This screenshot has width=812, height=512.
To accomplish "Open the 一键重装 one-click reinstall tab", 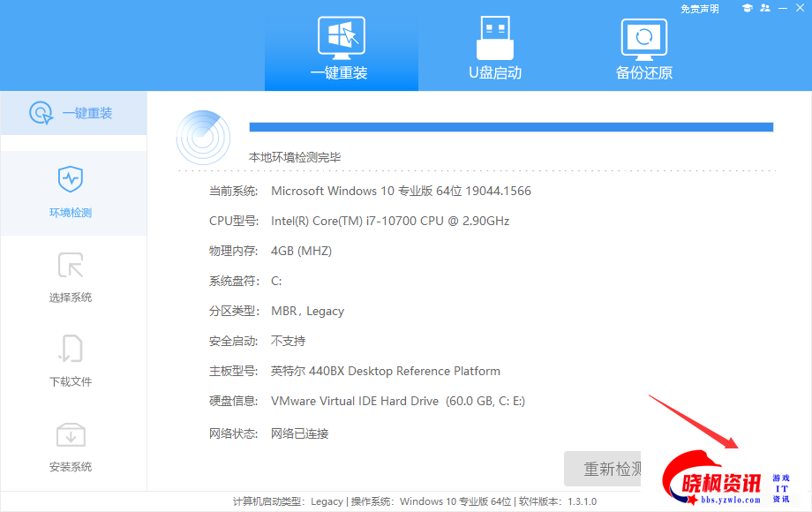I will point(341,48).
